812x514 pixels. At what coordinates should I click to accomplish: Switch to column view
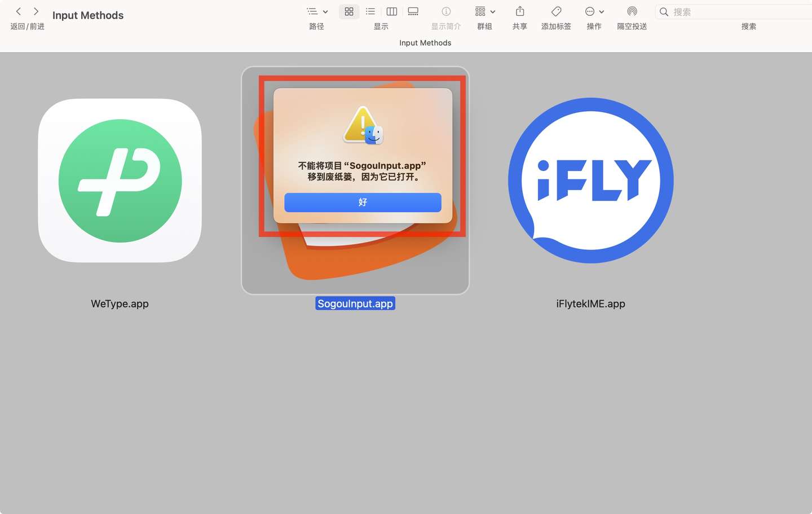click(x=392, y=11)
